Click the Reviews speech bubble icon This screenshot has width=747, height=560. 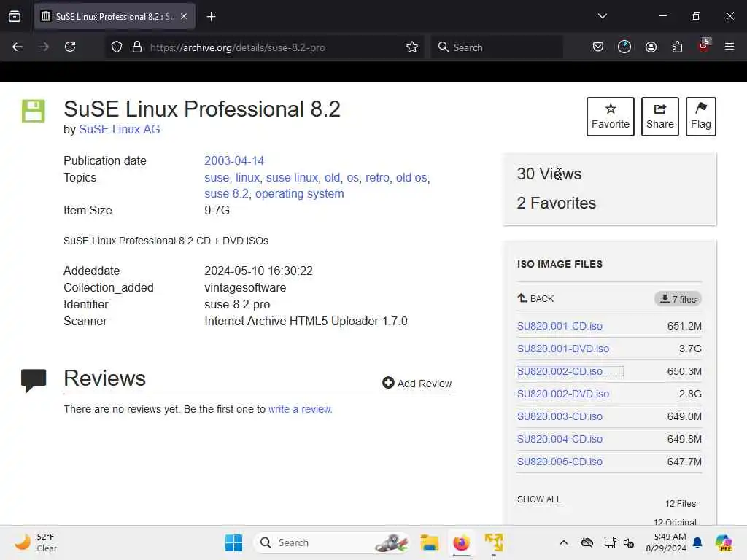(34, 380)
